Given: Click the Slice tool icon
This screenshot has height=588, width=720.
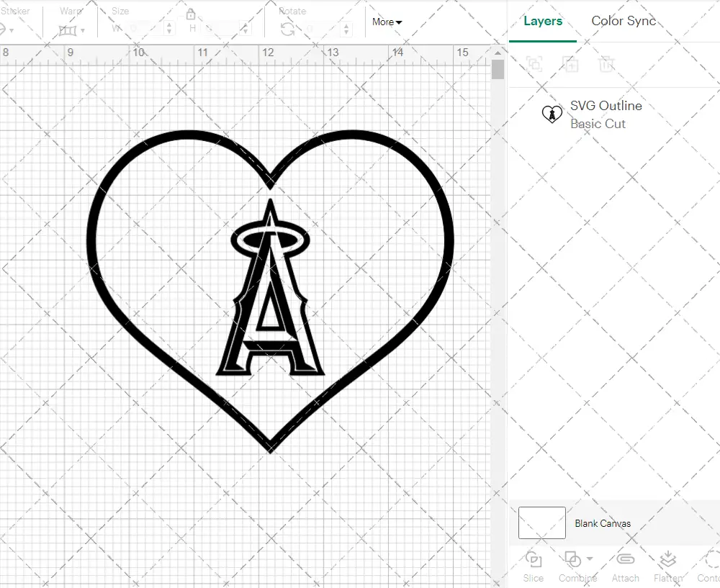Looking at the screenshot, I should tap(534, 560).
